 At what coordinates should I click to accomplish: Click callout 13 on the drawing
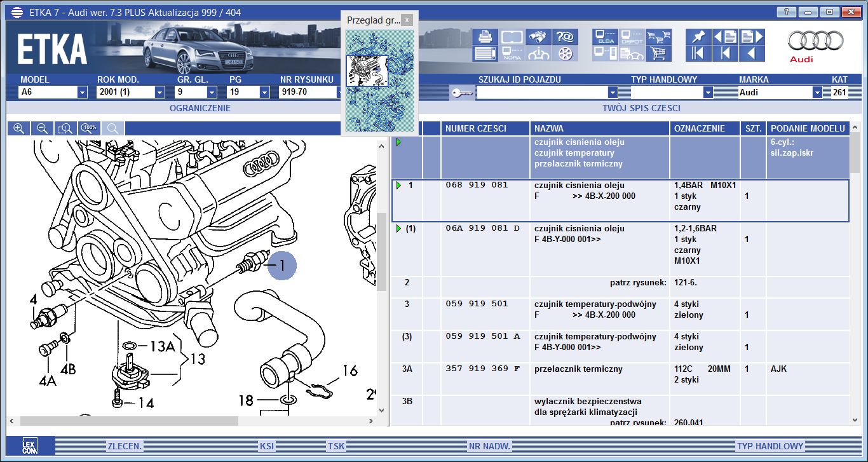click(x=198, y=359)
